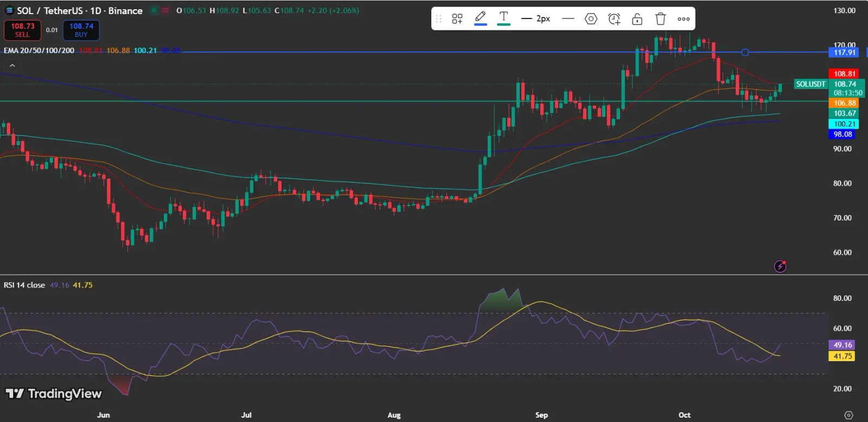Lock the drawing with the padlock icon

637,19
